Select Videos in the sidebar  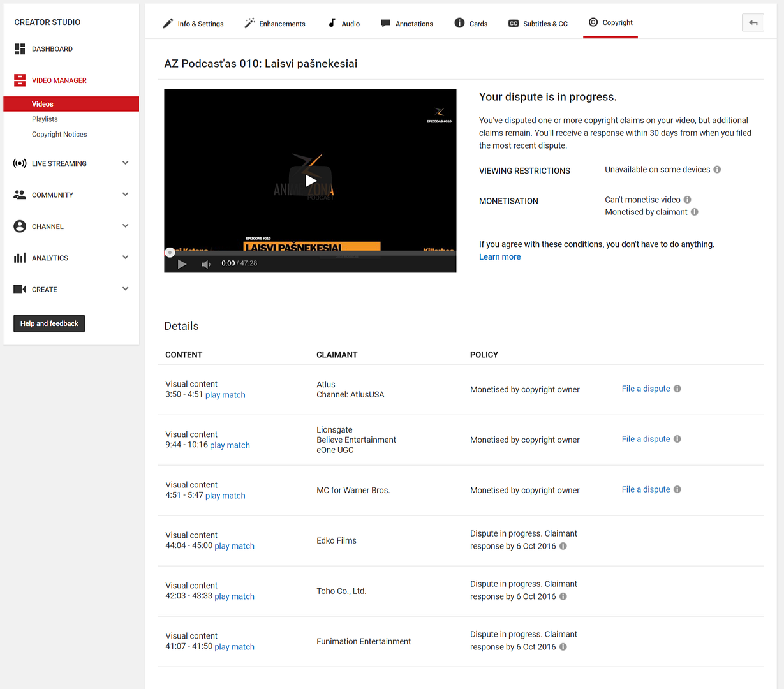(71, 104)
